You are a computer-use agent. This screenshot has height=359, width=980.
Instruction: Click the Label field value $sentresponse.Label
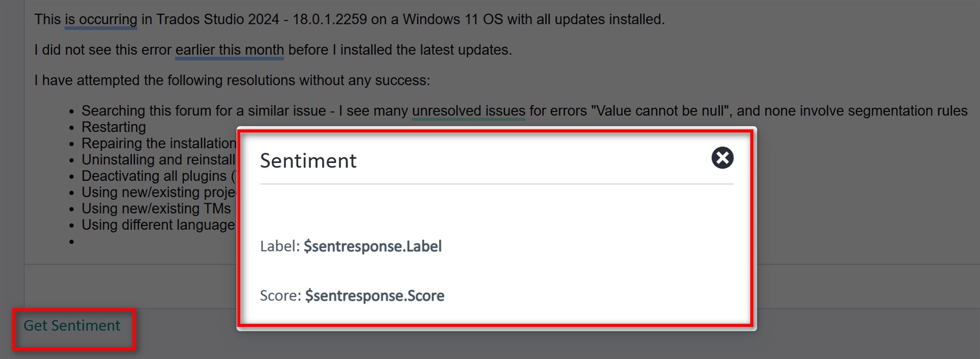click(x=373, y=246)
